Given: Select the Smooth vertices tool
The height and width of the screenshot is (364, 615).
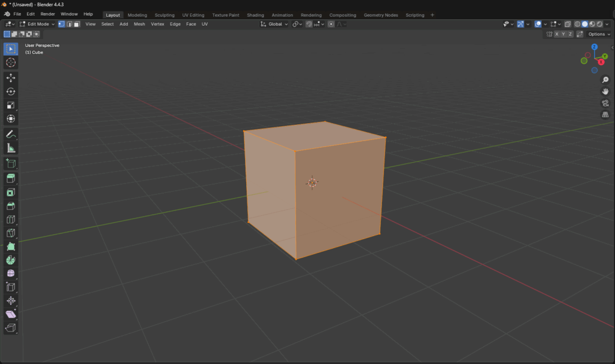Looking at the screenshot, I should point(11,273).
